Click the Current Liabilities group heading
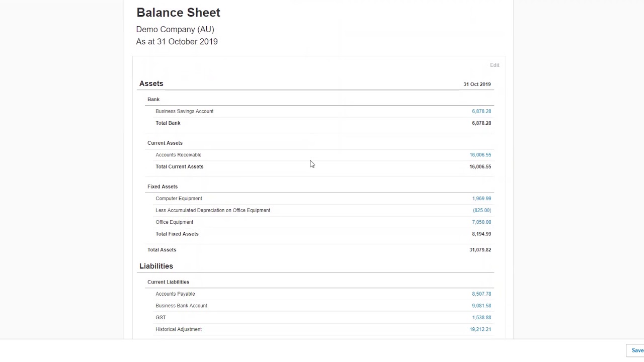Image resolution: width=644 pixels, height=362 pixels. 168,282
